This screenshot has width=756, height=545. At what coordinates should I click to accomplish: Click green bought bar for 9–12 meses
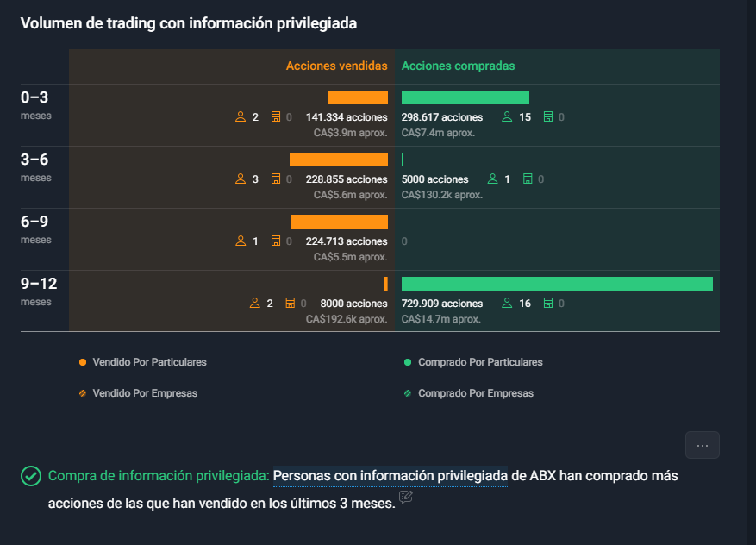[557, 284]
